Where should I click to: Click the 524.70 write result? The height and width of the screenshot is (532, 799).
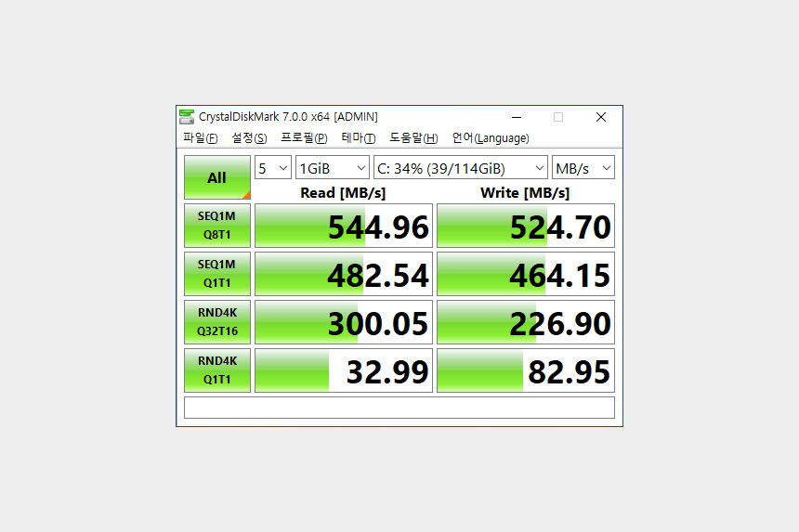pos(526,226)
